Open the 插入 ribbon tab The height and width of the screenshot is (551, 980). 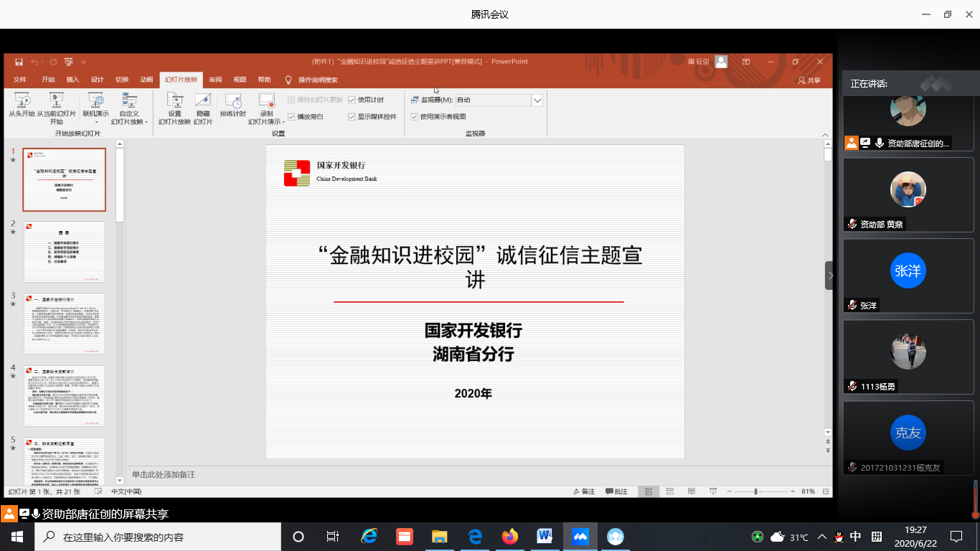click(x=72, y=80)
